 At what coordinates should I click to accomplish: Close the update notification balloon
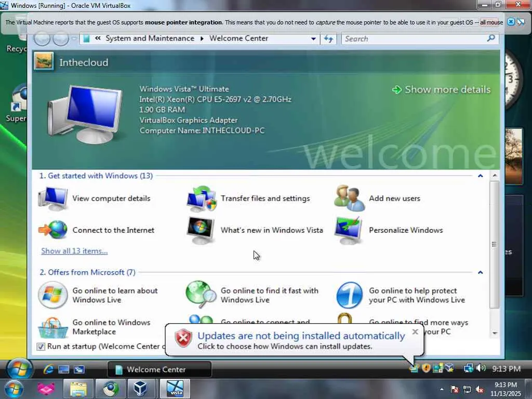click(415, 332)
